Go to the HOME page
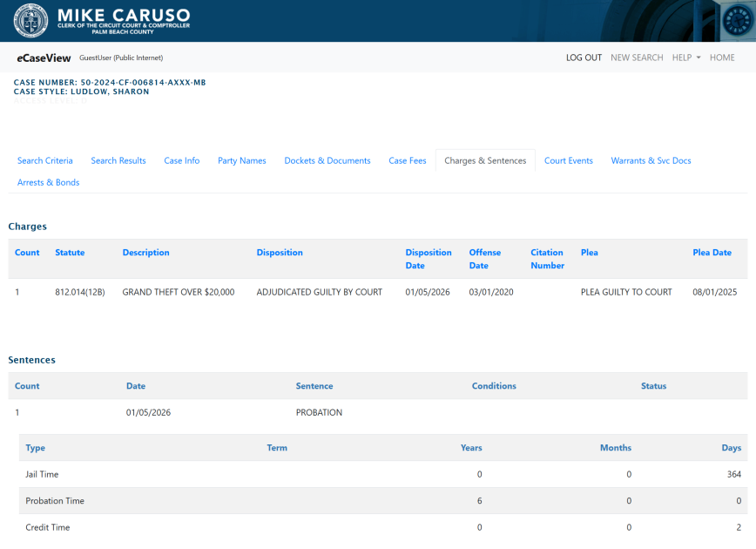 coord(722,58)
